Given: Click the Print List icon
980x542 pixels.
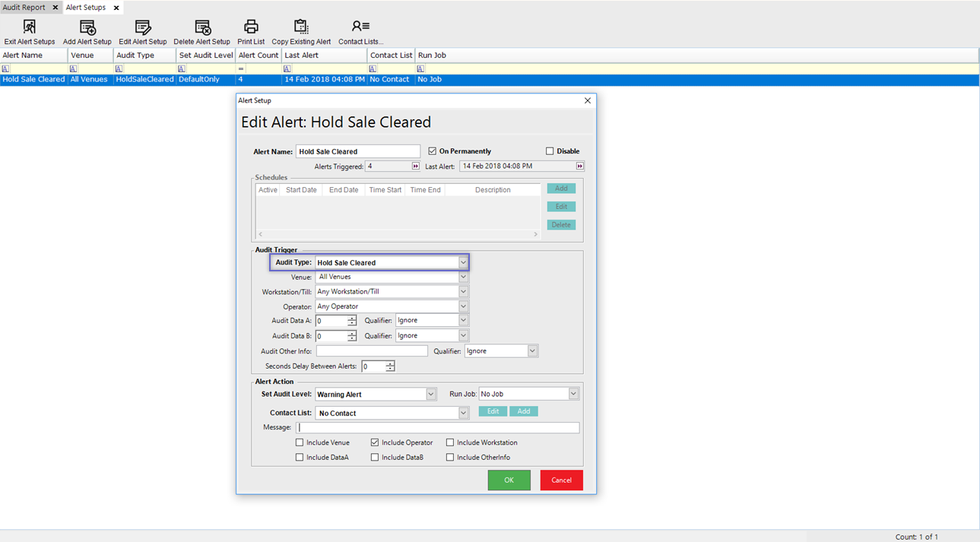Looking at the screenshot, I should click(x=251, y=27).
